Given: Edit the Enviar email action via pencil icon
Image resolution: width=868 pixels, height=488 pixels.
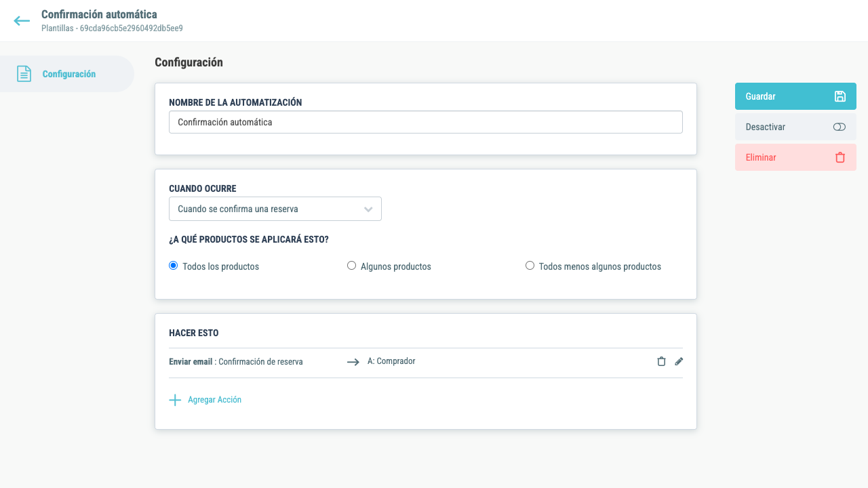Looking at the screenshot, I should (x=679, y=361).
